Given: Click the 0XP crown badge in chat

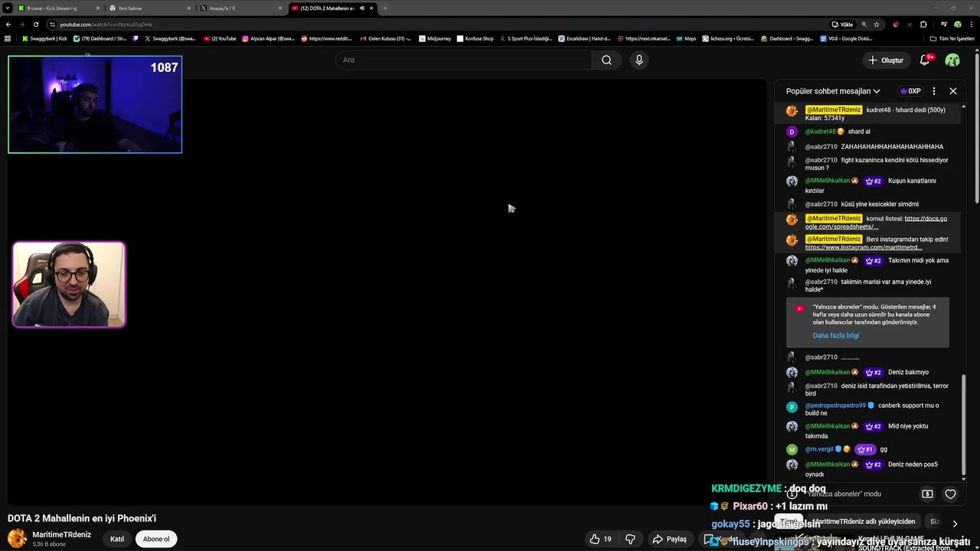Looking at the screenshot, I should coord(910,91).
